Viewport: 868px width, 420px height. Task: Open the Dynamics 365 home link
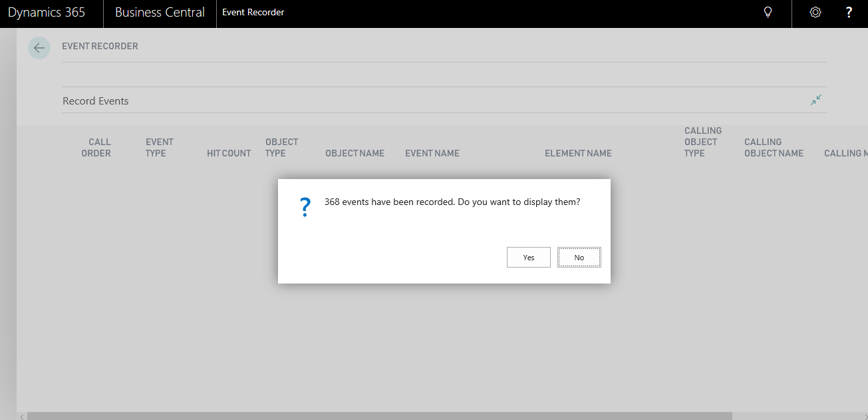(x=47, y=13)
